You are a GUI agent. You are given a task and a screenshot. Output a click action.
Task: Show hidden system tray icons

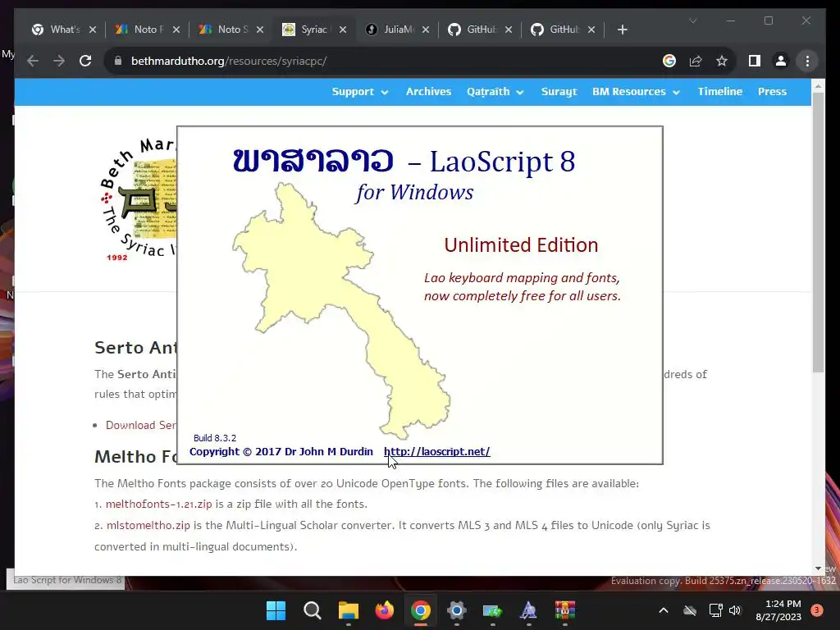pyautogui.click(x=663, y=610)
